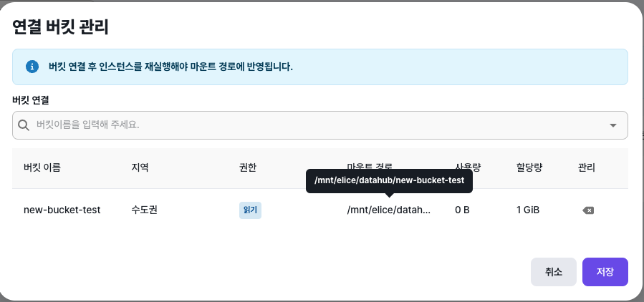
Task: Click the mount path tooltip popup
Action: point(390,182)
